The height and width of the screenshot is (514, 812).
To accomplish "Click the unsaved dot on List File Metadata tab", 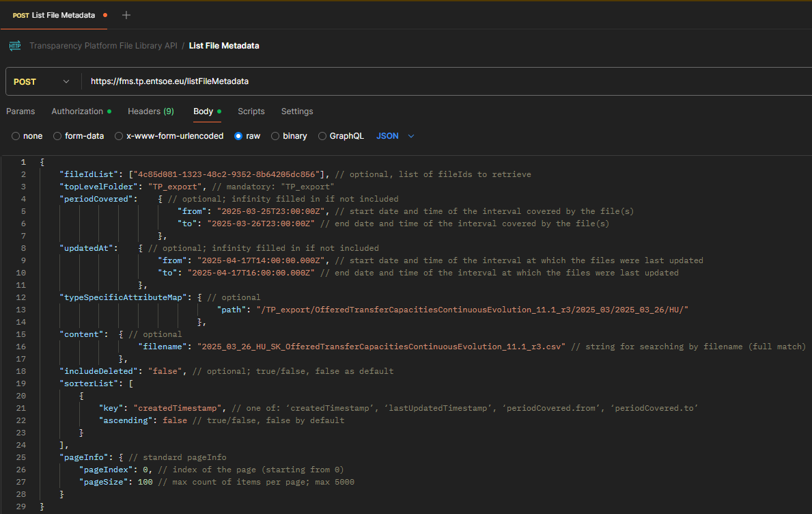I will pyautogui.click(x=104, y=15).
